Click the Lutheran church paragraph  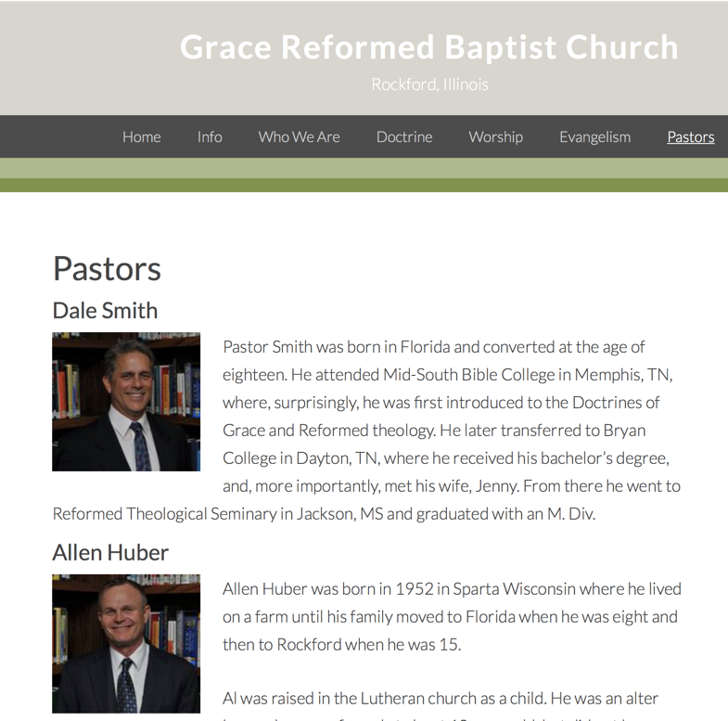coord(441,699)
